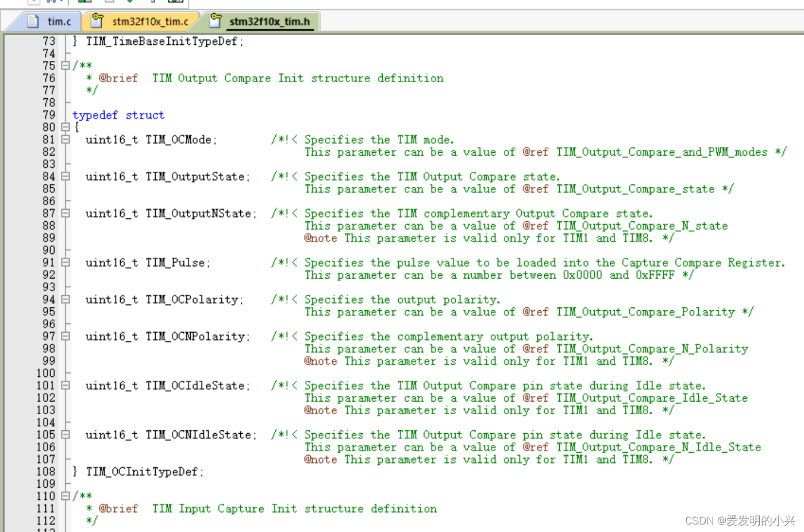
Task: Fold the TIM_OutputNState comment at line 87
Action: tap(66, 213)
